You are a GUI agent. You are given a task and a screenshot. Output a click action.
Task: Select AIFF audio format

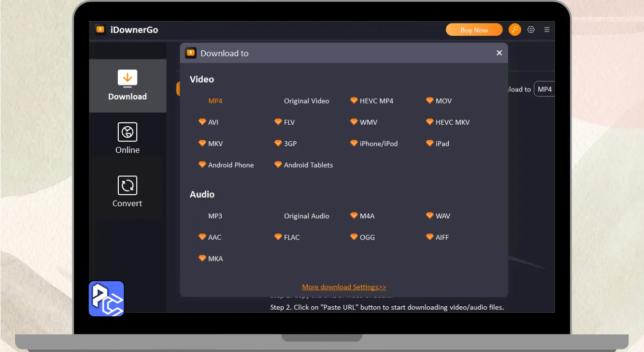(437, 237)
